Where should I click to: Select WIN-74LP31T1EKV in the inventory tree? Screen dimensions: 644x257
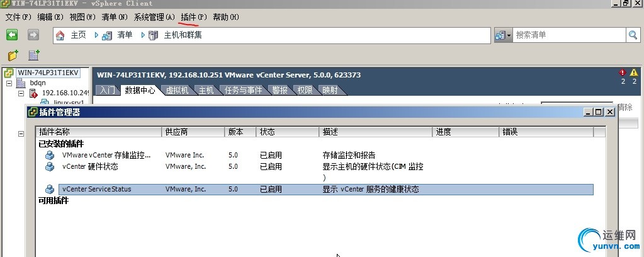pyautogui.click(x=48, y=73)
